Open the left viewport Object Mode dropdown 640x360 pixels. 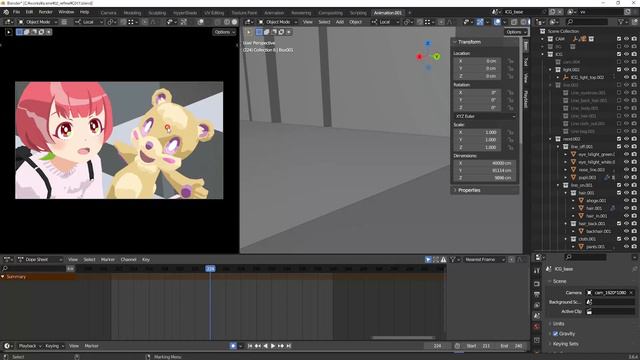click(x=38, y=22)
